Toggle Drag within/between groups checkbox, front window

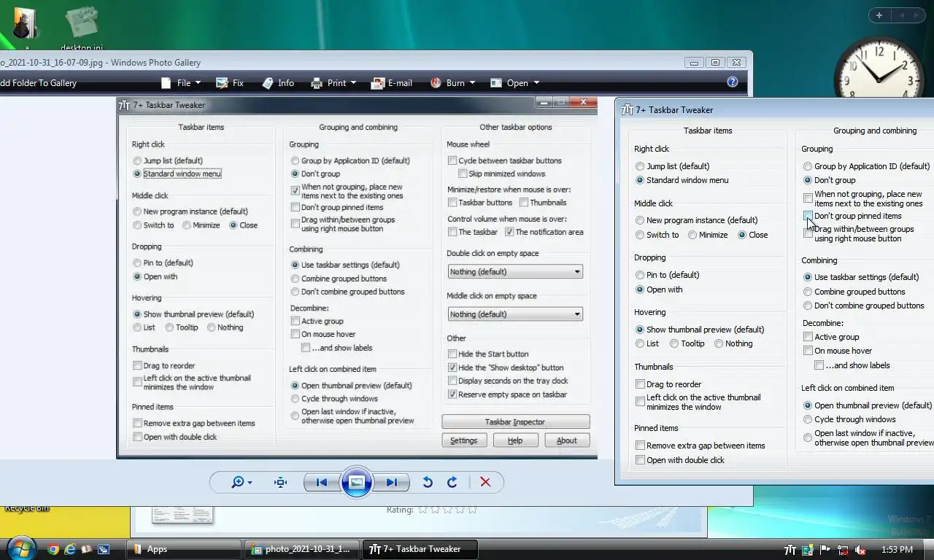[808, 233]
